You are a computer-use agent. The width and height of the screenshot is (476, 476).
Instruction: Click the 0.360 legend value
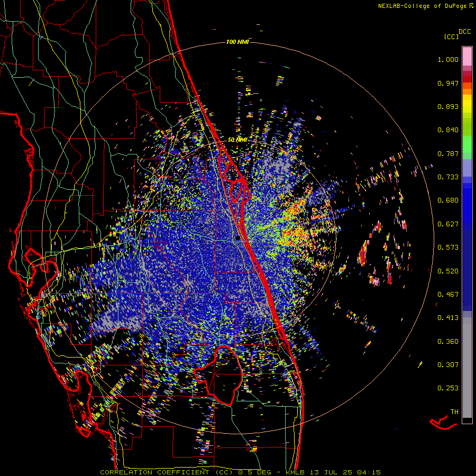click(x=448, y=342)
